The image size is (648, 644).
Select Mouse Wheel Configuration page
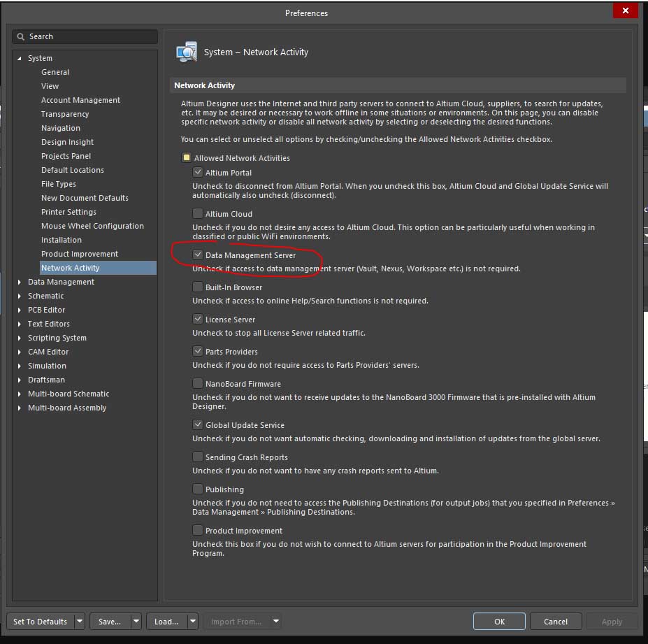[92, 226]
